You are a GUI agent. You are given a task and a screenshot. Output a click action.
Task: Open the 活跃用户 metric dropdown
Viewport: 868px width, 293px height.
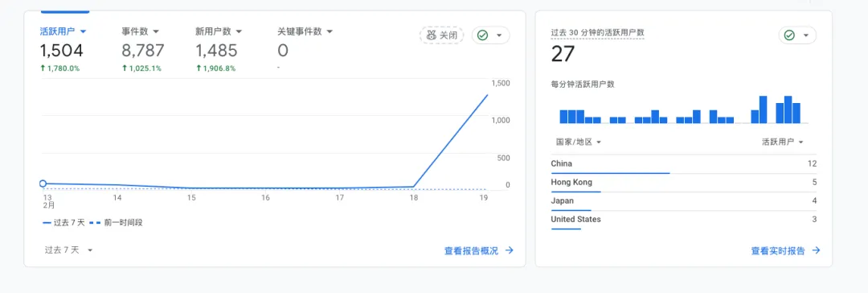click(63, 31)
